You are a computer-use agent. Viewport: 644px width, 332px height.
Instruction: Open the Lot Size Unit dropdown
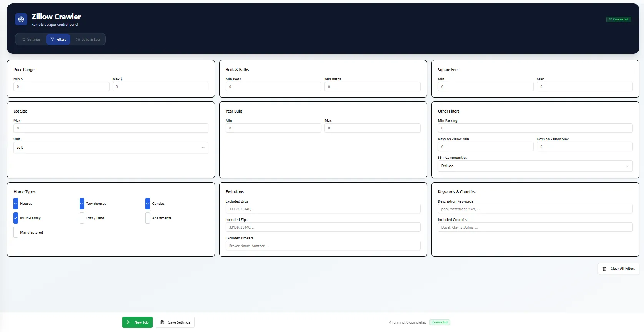coord(111,148)
